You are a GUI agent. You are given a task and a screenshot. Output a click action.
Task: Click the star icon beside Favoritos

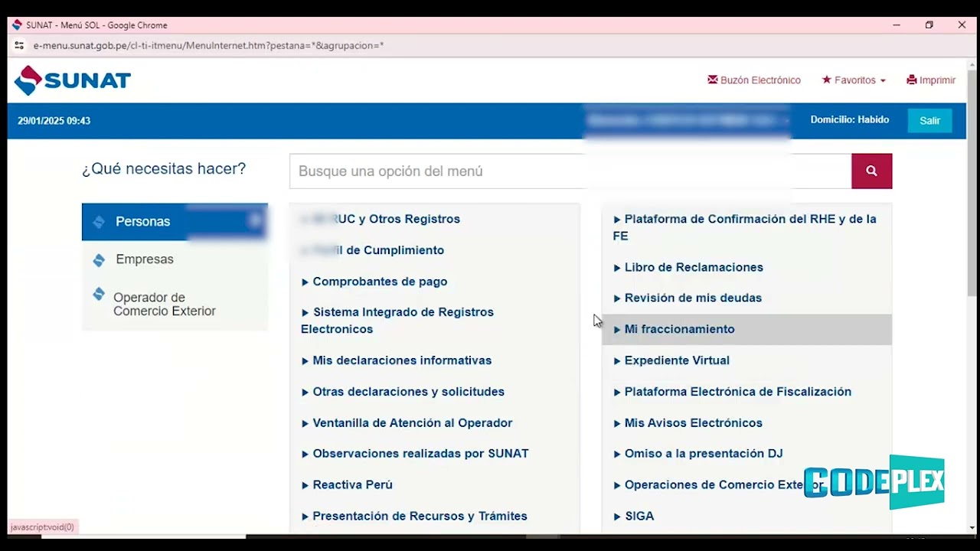(827, 80)
